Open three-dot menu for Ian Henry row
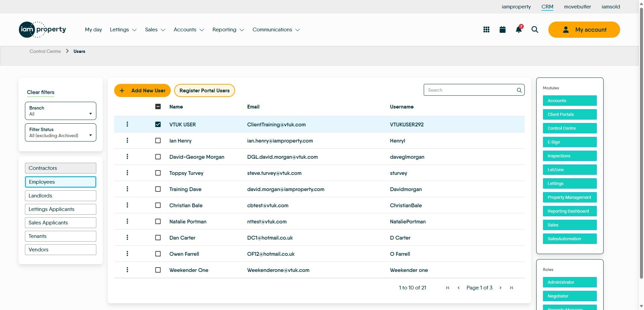Screen dimensions: 644x310 coord(127,141)
